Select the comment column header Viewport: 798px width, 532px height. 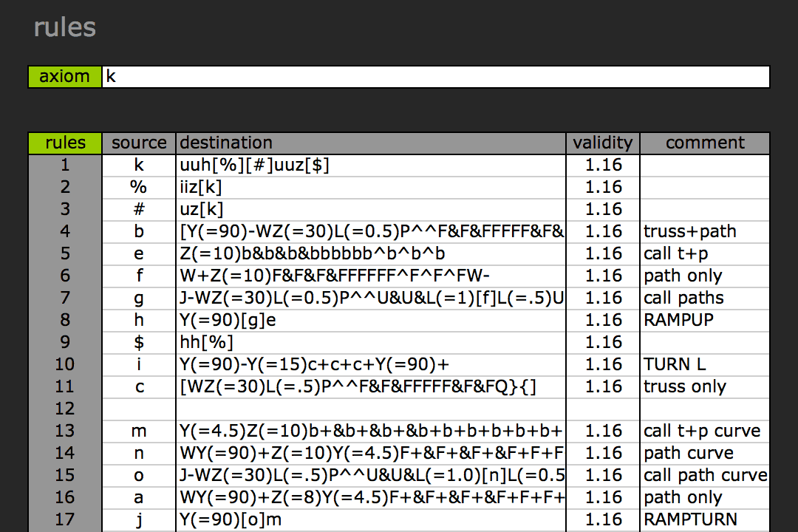pos(705,143)
